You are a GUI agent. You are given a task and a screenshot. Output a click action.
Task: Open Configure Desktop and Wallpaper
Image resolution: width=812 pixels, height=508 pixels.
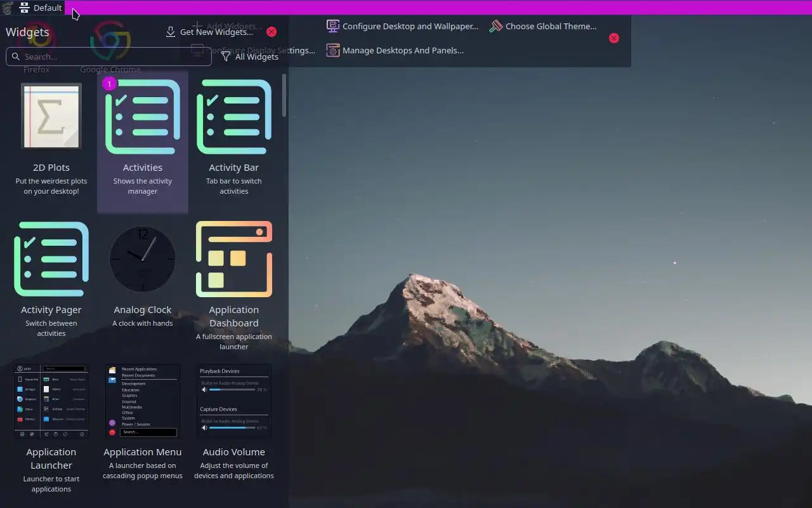coord(402,26)
